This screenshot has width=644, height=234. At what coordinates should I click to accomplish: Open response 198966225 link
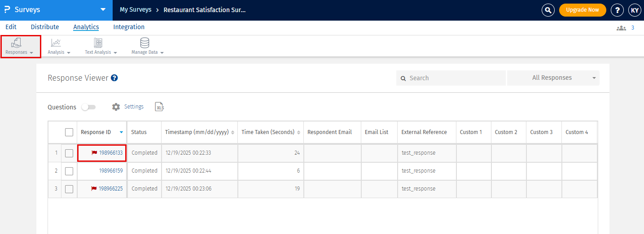(110, 189)
